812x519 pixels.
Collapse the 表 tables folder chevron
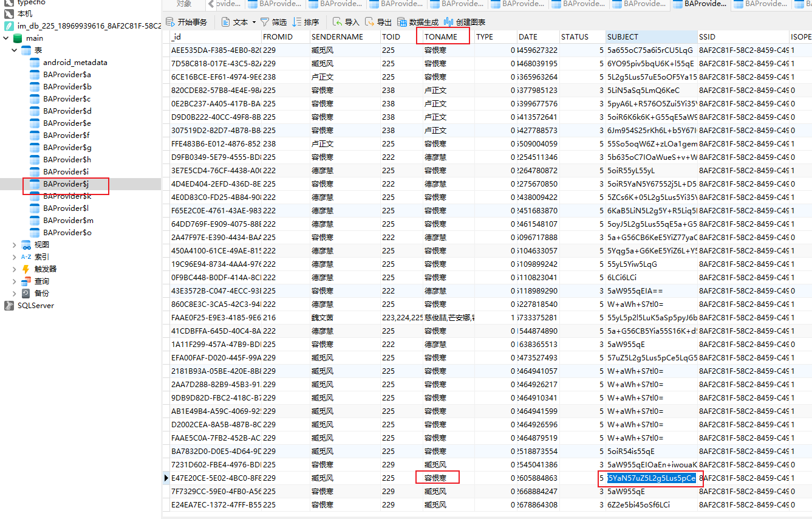click(15, 50)
